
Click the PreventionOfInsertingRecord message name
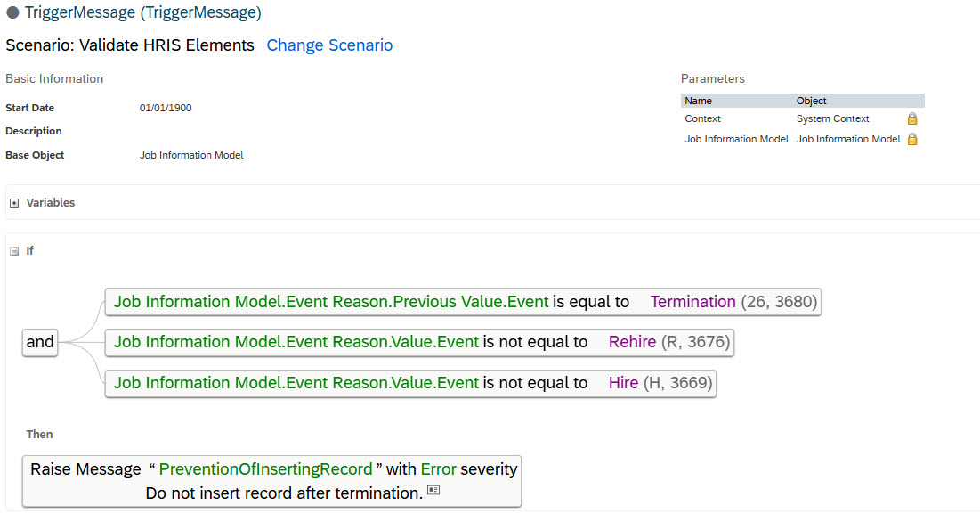[265, 469]
